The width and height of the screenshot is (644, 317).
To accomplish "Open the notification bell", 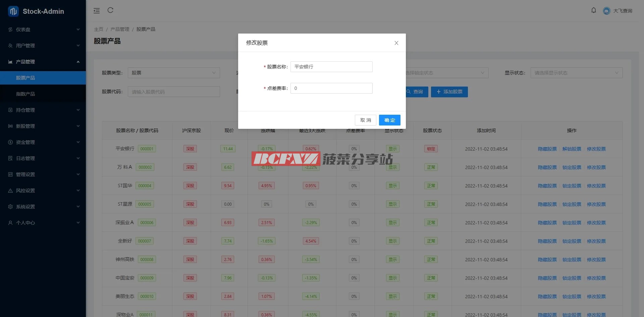I will (593, 10).
